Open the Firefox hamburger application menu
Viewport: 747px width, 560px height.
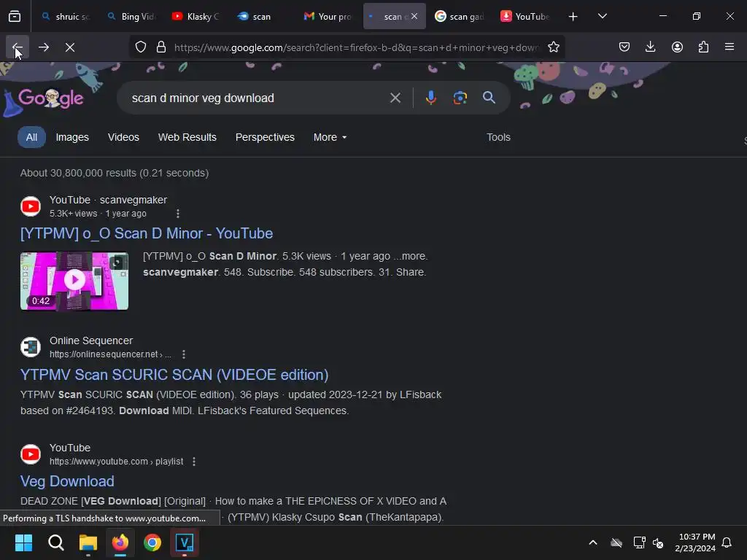729,47
